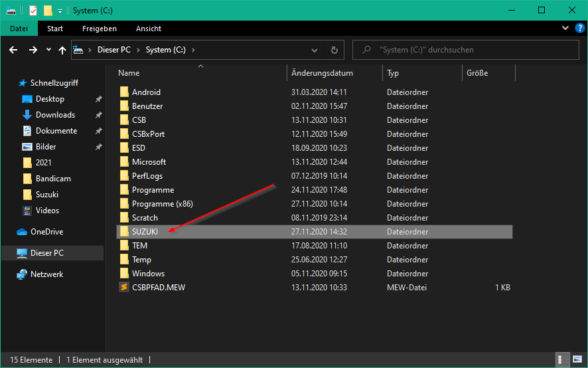Click the search box for System (C:)
The height and width of the screenshot is (368, 588).
(466, 50)
